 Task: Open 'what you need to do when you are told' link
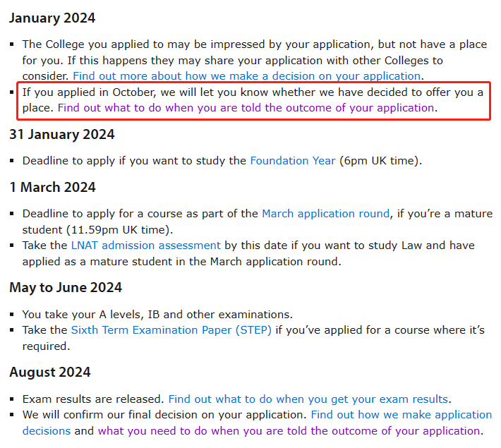tap(289, 431)
